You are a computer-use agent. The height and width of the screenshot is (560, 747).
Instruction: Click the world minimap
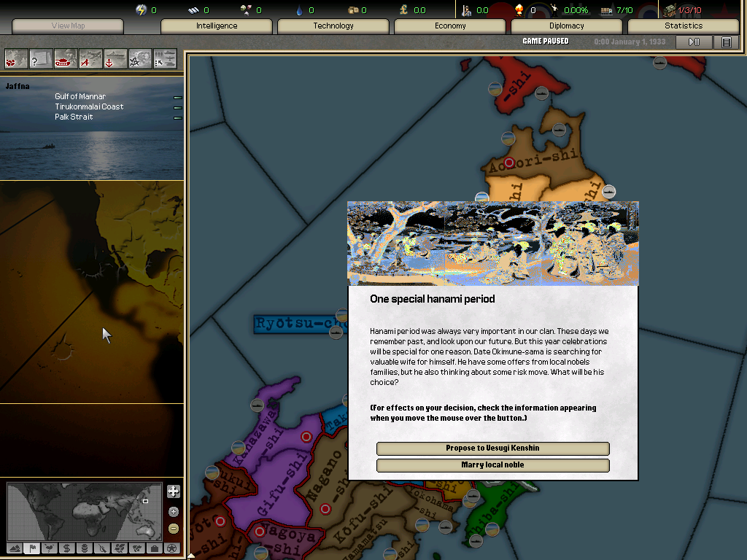[x=85, y=511]
